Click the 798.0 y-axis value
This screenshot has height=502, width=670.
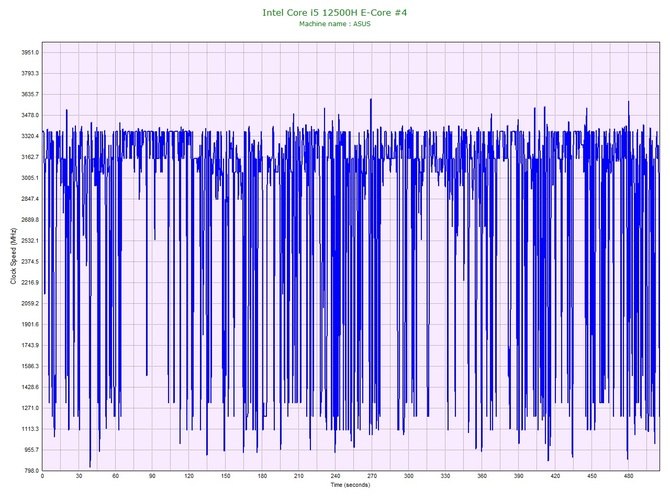click(31, 471)
